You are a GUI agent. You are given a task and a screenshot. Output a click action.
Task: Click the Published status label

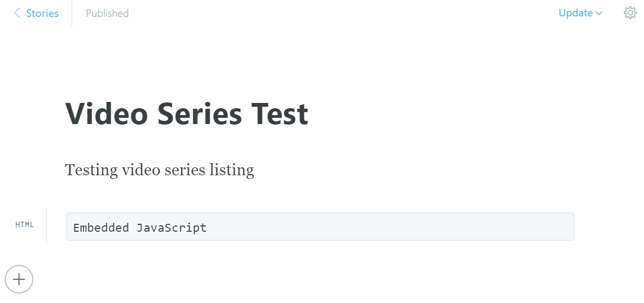107,13
